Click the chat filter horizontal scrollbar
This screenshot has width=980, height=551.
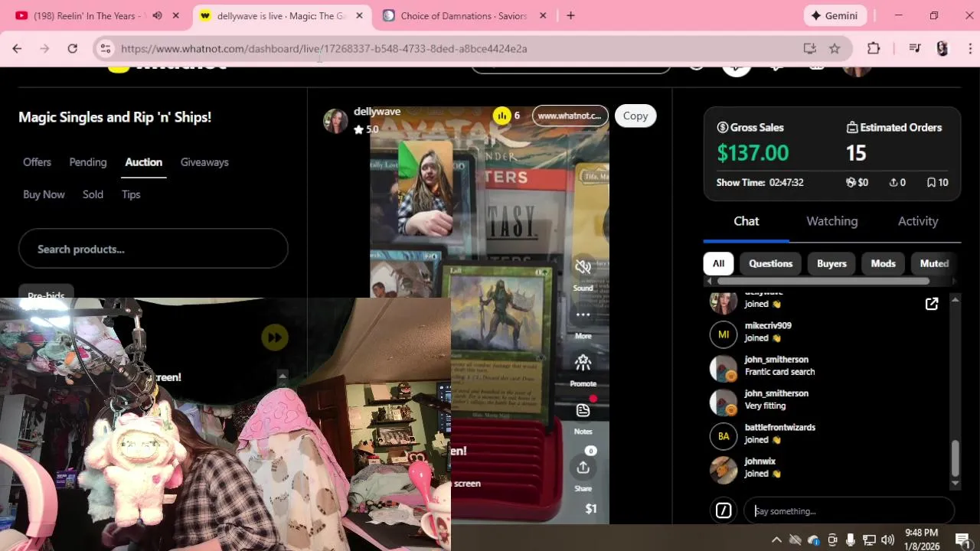823,282
